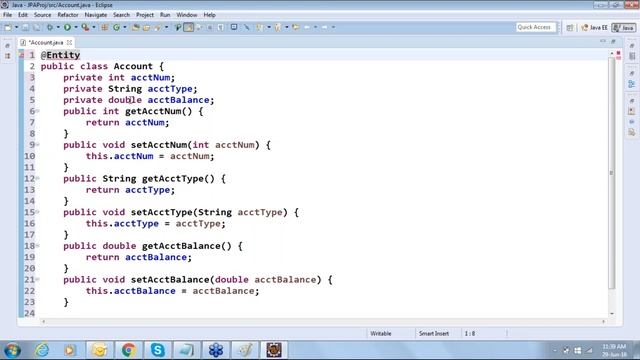This screenshot has height=360, width=640.
Task: Open the Edit menu
Action: [x=23, y=15]
